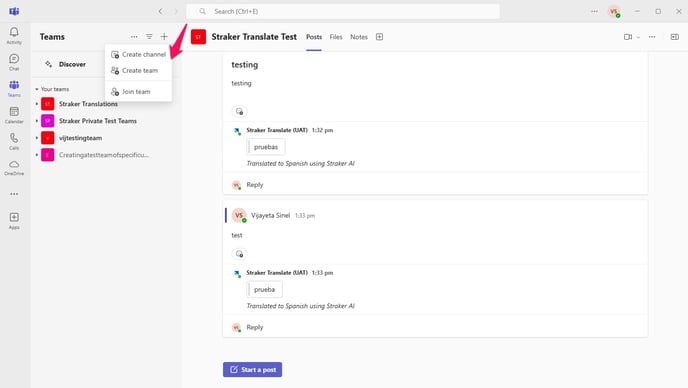Click the Start a post button
The height and width of the screenshot is (388, 688).
click(252, 370)
